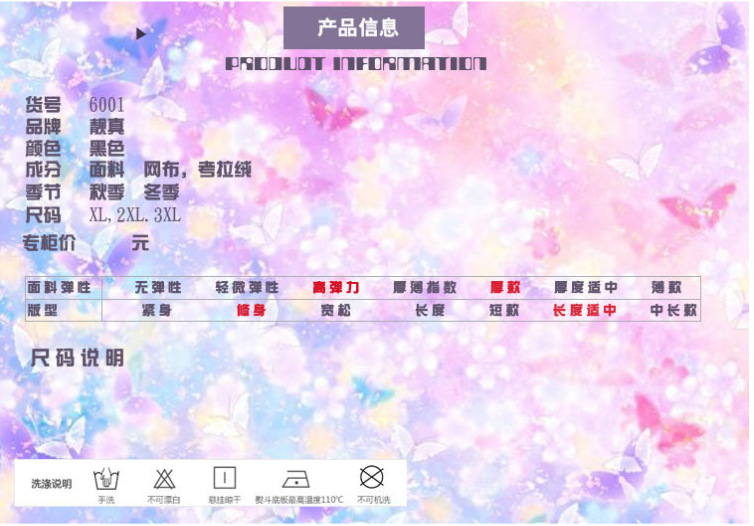This screenshot has height=526, width=754.
Task: Click the hang dry square icon
Action: pyautogui.click(x=225, y=478)
